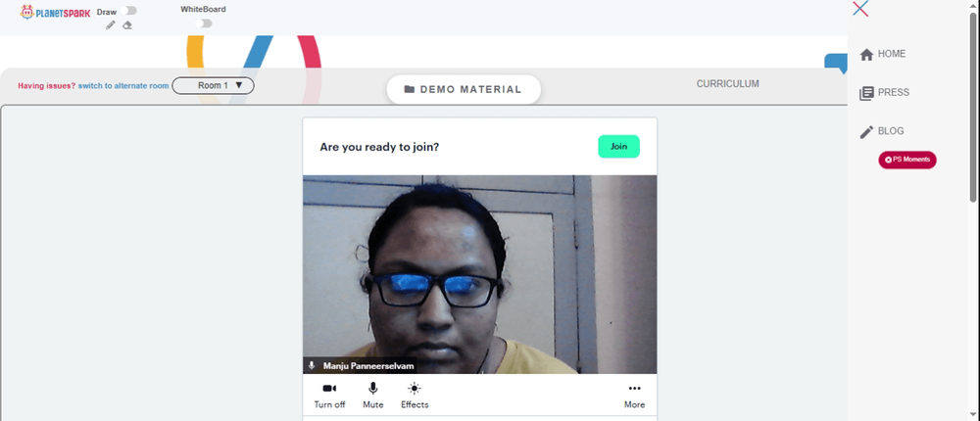Image resolution: width=980 pixels, height=421 pixels.
Task: Switch to the Curriculum tab
Action: click(727, 83)
